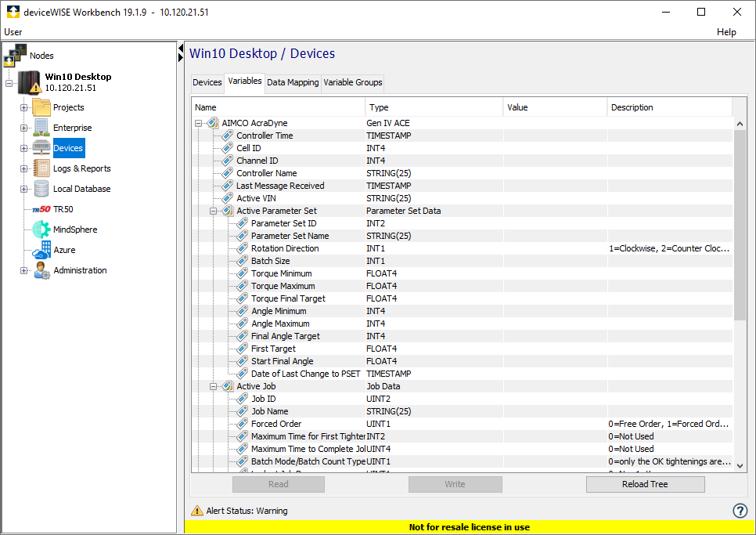Click the scrollbar down arrow in variables list

click(x=739, y=464)
